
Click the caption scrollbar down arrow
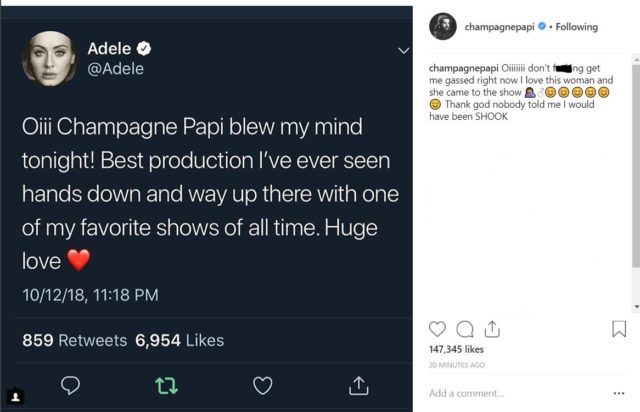636,307
